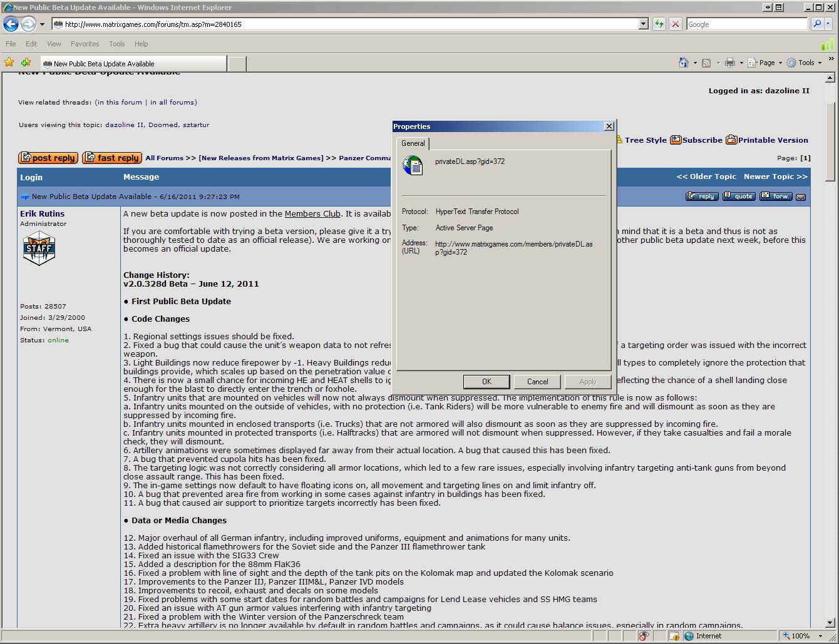Click the 'forw.' forward button on post

776,197
